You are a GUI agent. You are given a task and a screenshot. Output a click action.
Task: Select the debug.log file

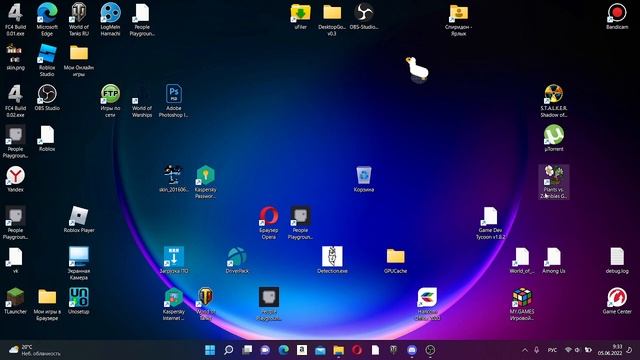[617, 260]
